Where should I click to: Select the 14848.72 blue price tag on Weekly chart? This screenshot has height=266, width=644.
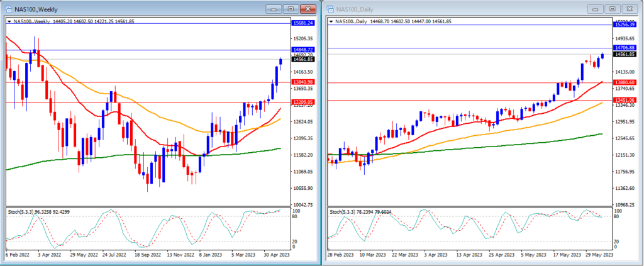coord(303,50)
